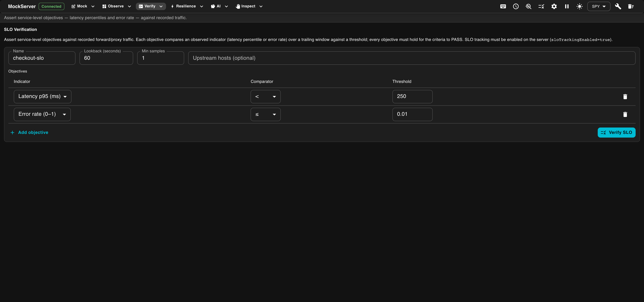Pause updates with the pause icon
Viewport: 644px width, 302px height.
(567, 7)
